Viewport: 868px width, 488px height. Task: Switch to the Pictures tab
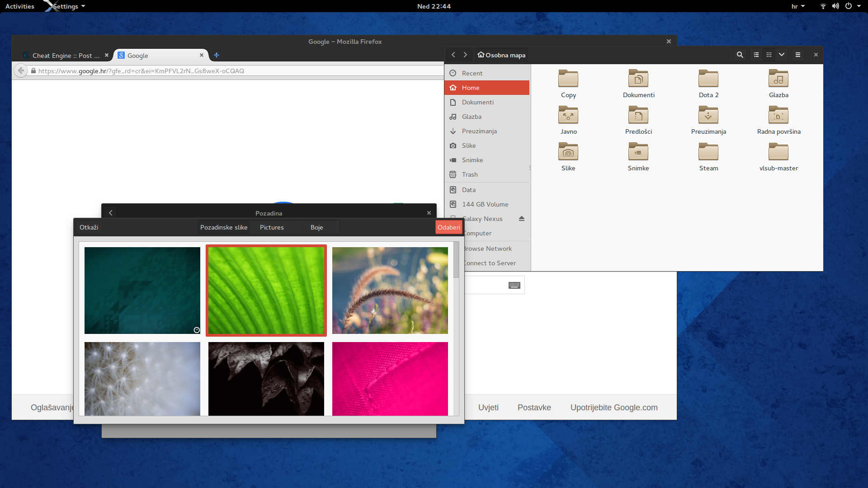click(272, 227)
